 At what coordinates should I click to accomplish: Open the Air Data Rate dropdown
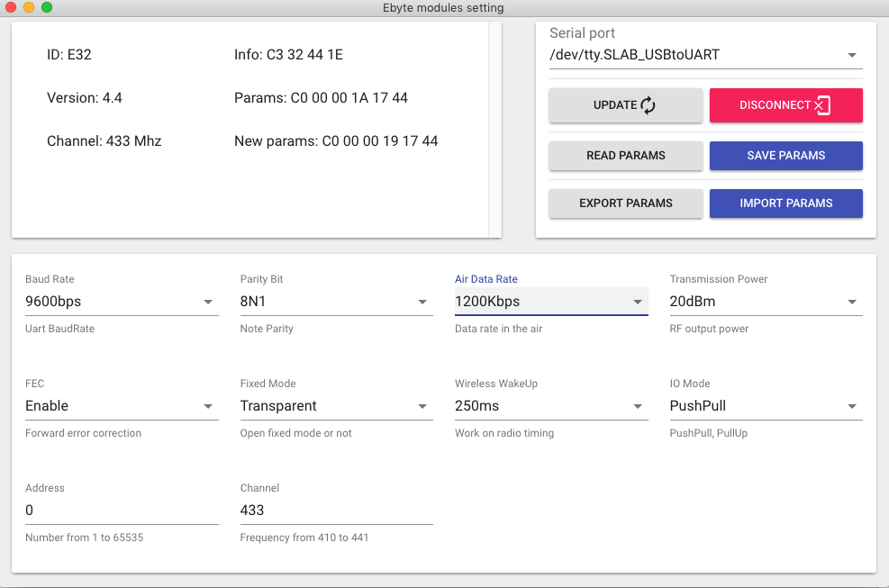551,302
